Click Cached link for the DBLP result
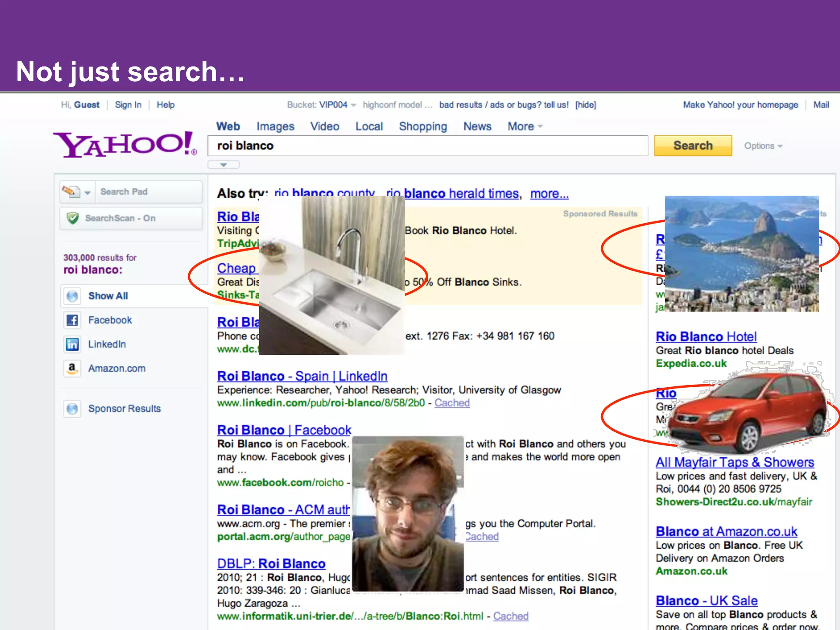Viewport: 840px width, 630px height. (511, 616)
